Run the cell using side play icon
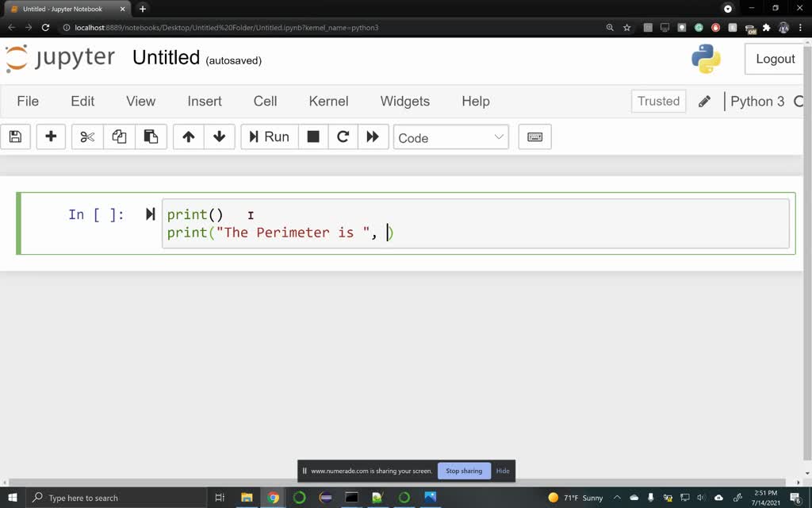The height and width of the screenshot is (508, 812). click(x=150, y=214)
